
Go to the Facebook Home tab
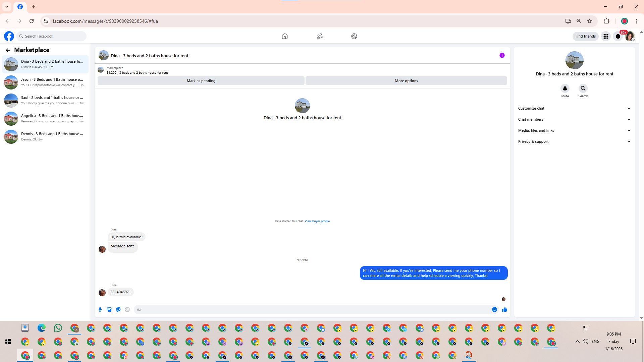pyautogui.click(x=284, y=36)
